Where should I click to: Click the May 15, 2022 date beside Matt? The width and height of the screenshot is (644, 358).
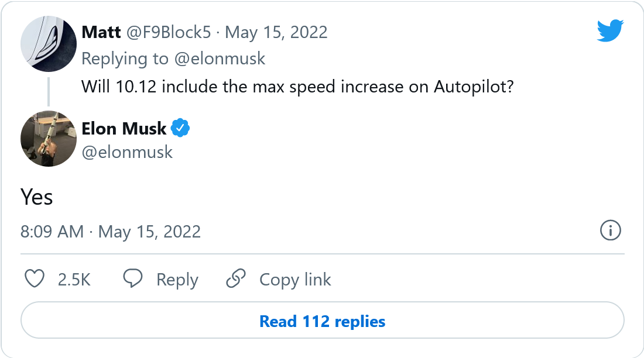pyautogui.click(x=276, y=32)
